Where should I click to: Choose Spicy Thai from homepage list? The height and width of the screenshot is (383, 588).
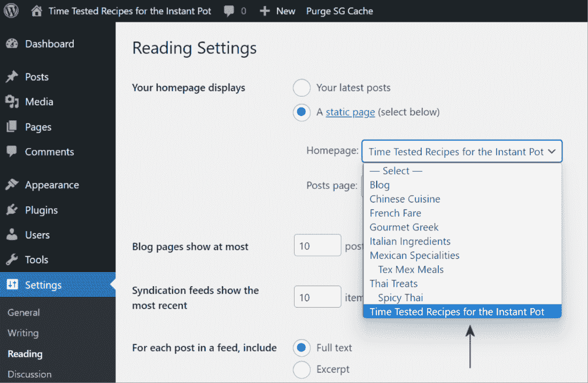(x=462, y=298)
